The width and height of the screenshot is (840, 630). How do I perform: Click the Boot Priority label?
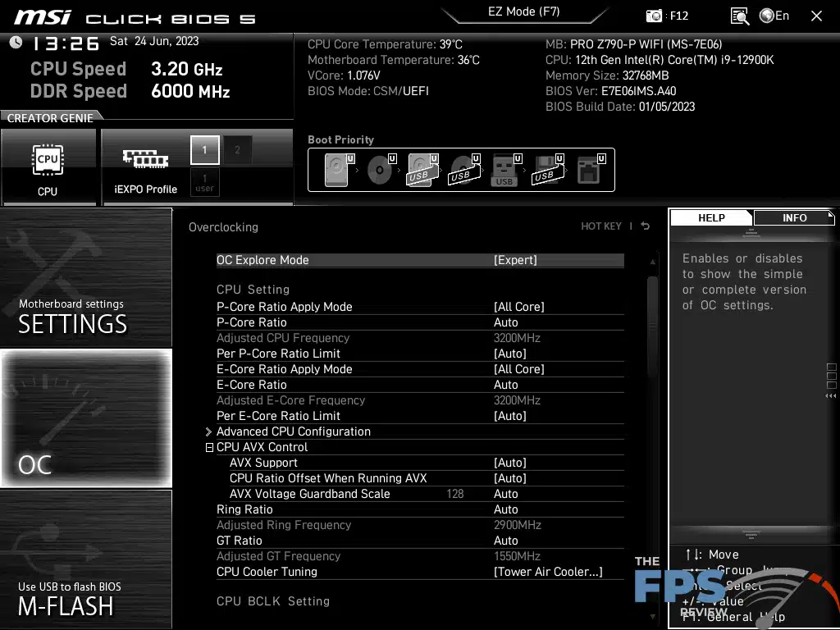click(340, 139)
